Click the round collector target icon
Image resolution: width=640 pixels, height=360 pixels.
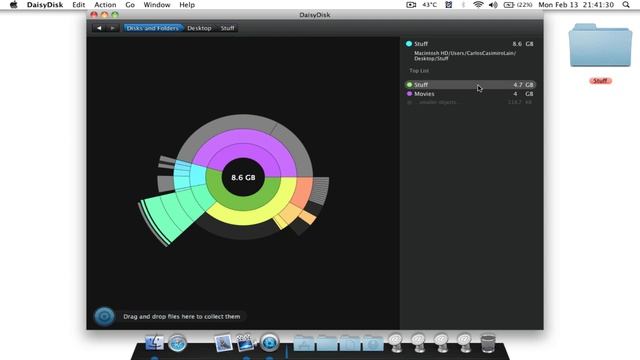click(104, 316)
